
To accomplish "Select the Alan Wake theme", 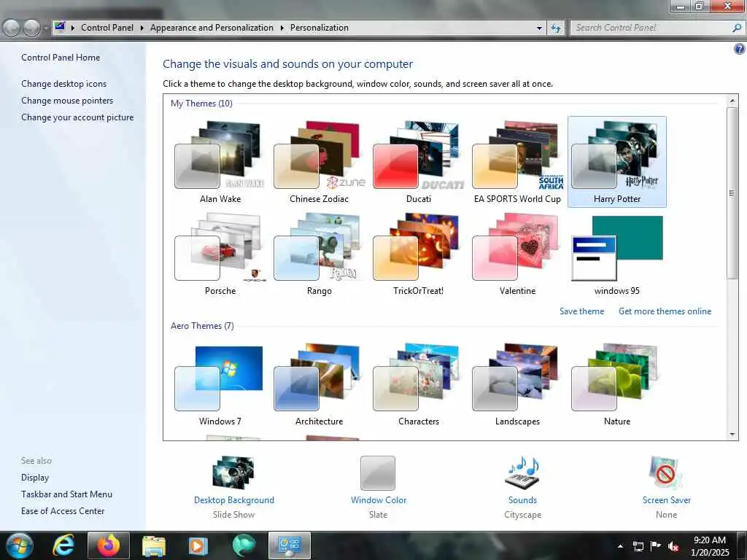I will pyautogui.click(x=220, y=162).
